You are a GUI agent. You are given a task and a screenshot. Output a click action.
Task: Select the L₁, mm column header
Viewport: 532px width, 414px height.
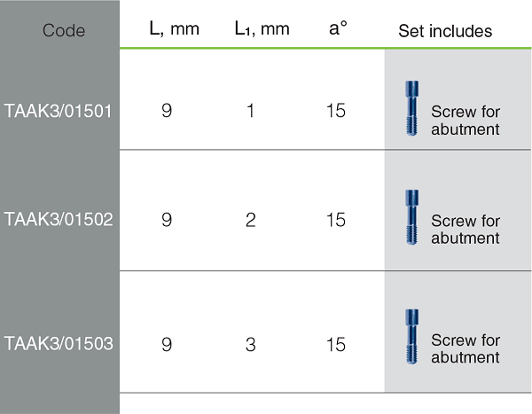click(262, 29)
